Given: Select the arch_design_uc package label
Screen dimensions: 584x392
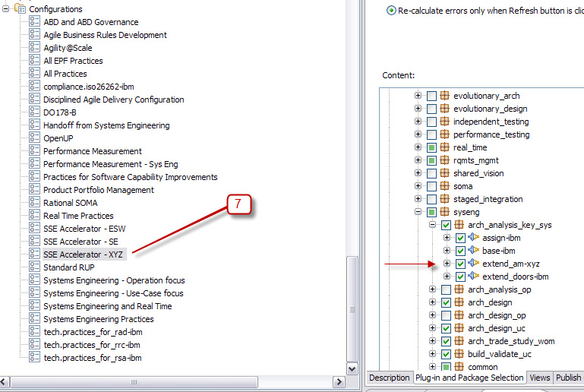Looking at the screenshot, I should pos(497,328).
